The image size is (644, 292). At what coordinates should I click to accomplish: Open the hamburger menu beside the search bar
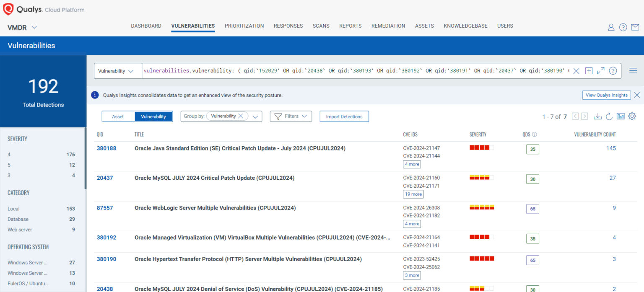(x=633, y=70)
